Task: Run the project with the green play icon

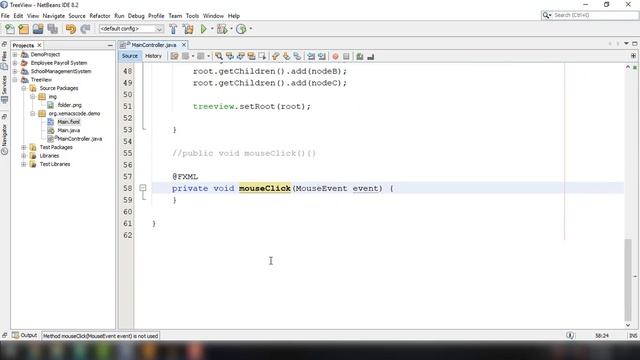Action: tap(203, 29)
